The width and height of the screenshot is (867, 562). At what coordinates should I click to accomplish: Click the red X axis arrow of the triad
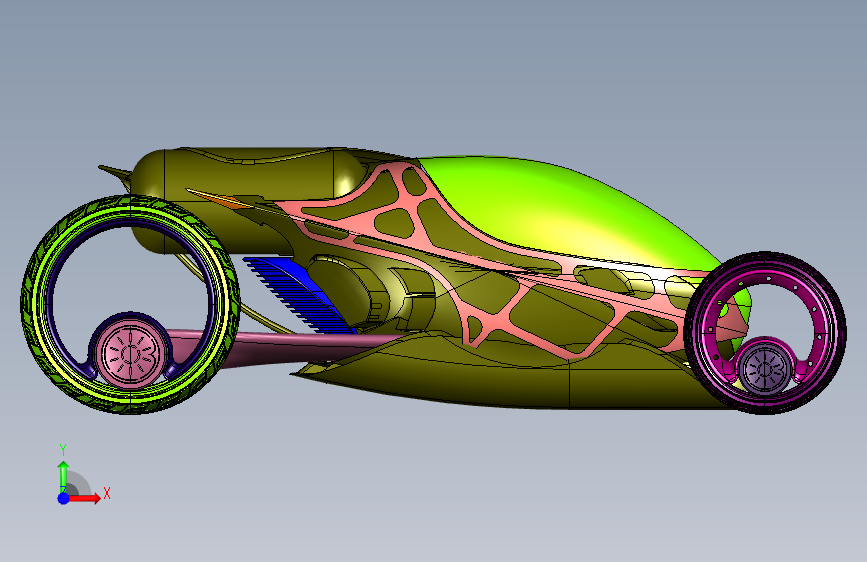[86, 498]
